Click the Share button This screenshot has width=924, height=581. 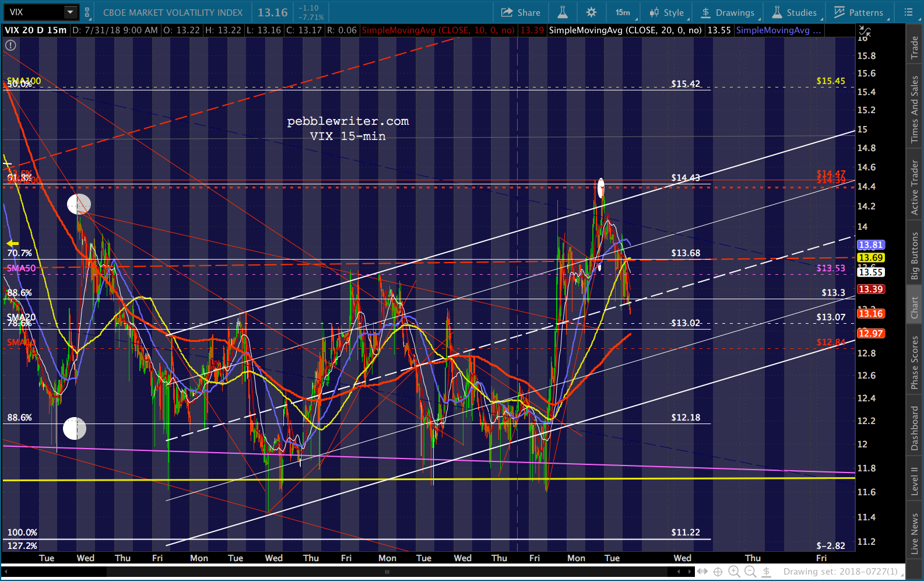tap(521, 12)
